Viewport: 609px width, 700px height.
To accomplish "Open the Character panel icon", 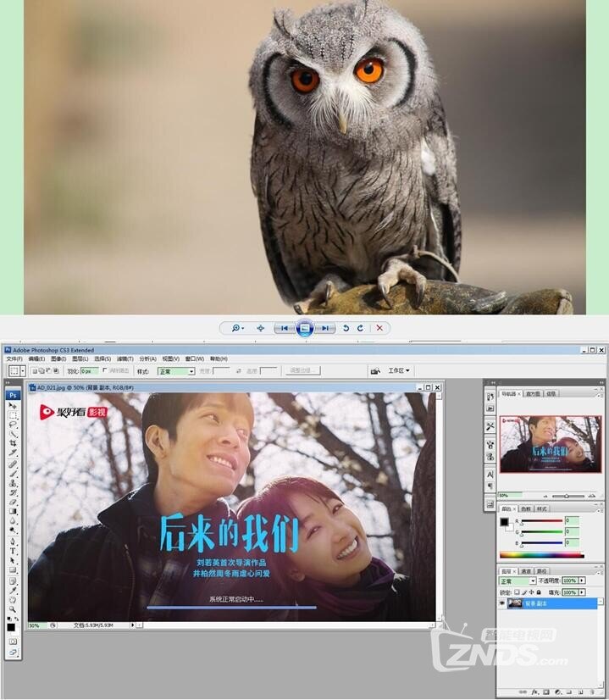I will (x=490, y=474).
